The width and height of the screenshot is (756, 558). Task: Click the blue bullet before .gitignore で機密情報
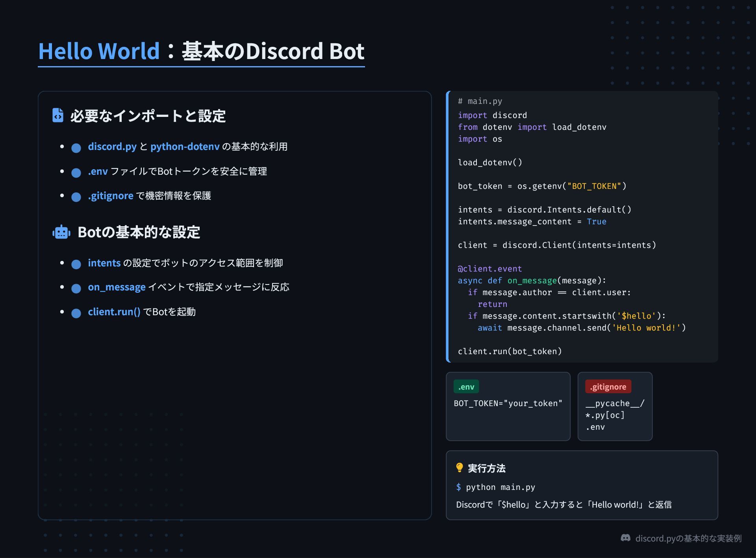coord(76,197)
